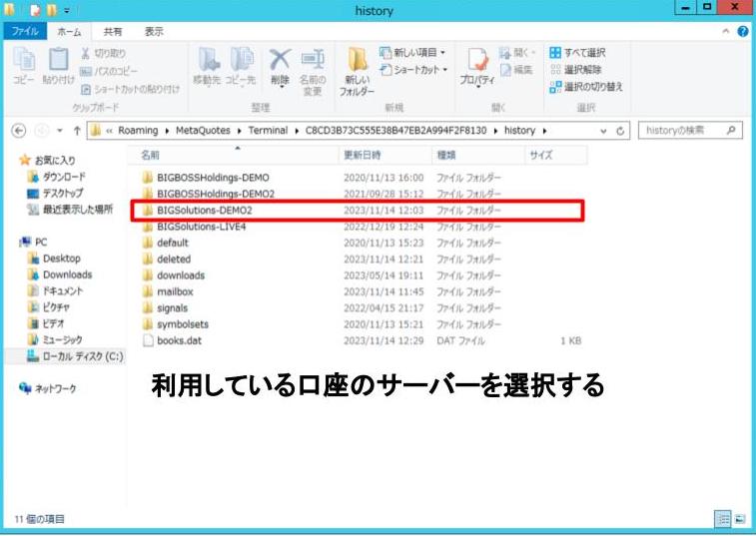Open Shortcut (ショートカット) dropdown in ribbon
Screen dimensions: 756x536
[x=414, y=70]
